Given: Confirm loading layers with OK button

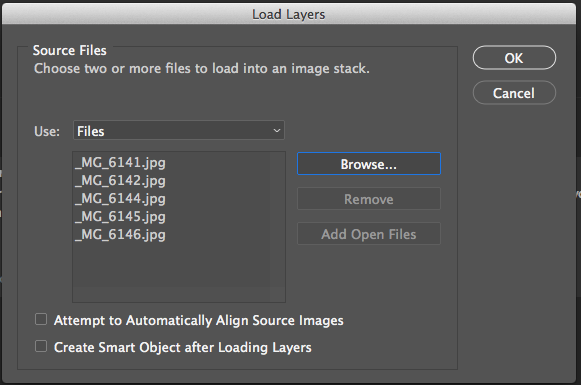Looking at the screenshot, I should [514, 58].
